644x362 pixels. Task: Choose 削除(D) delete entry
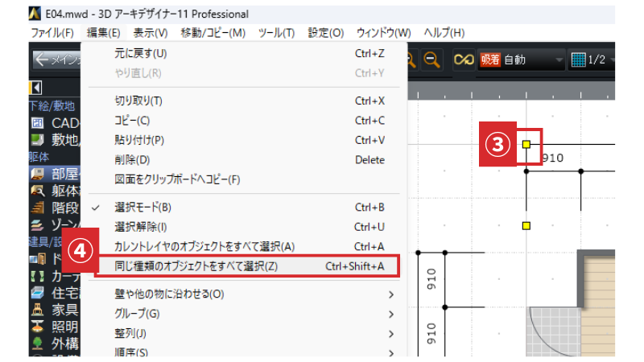pos(244,159)
